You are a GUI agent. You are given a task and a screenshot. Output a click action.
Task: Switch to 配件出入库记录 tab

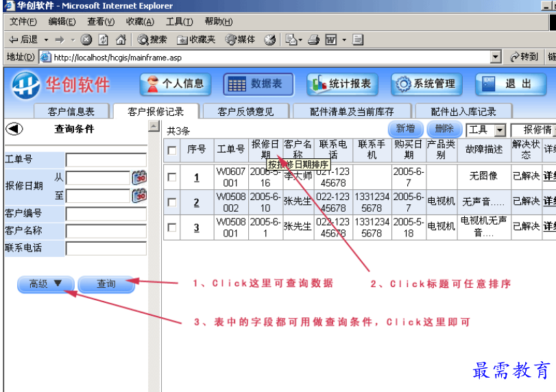463,112
